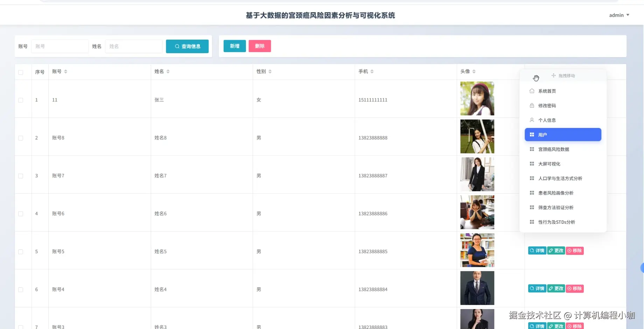The image size is (644, 329).
Task: Click phone number 13823888888
Action: pyautogui.click(x=373, y=138)
